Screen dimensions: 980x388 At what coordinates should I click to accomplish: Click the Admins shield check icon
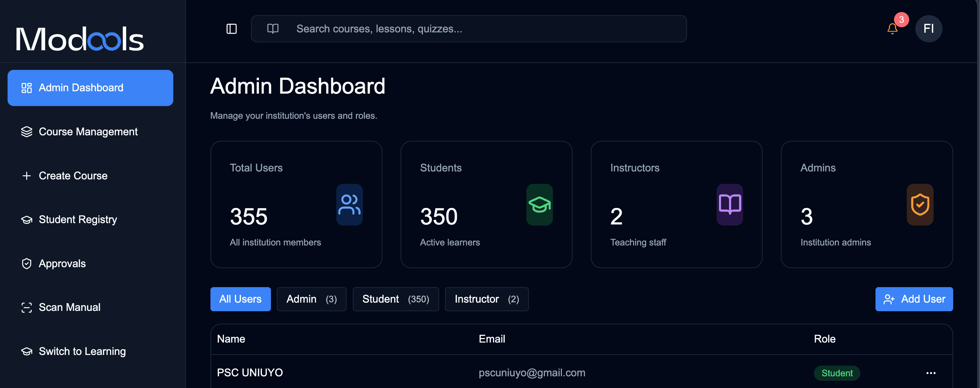(920, 205)
